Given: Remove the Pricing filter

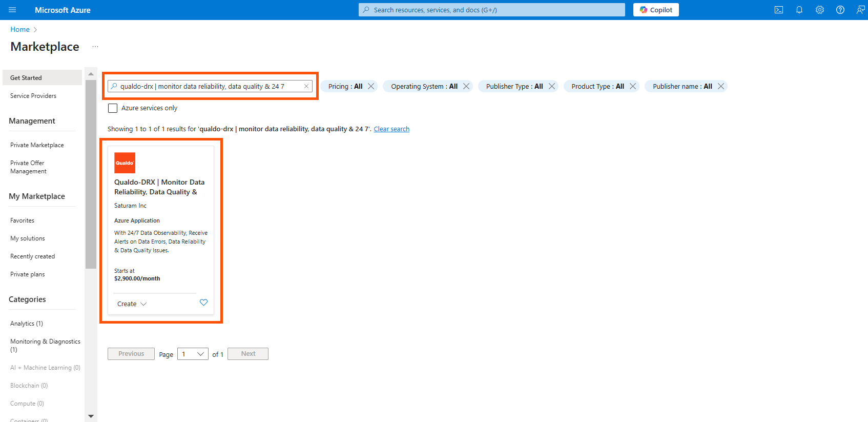Looking at the screenshot, I should 371,86.
